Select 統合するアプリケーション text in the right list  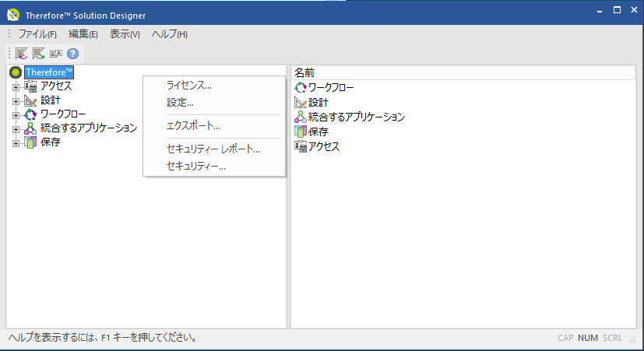pyautogui.click(x=357, y=117)
